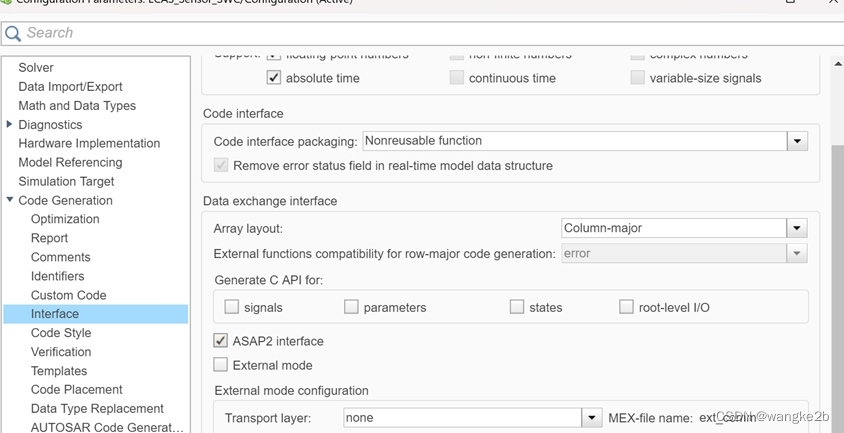
Task: Expand the Diagnostics tree node
Action: tap(10, 125)
